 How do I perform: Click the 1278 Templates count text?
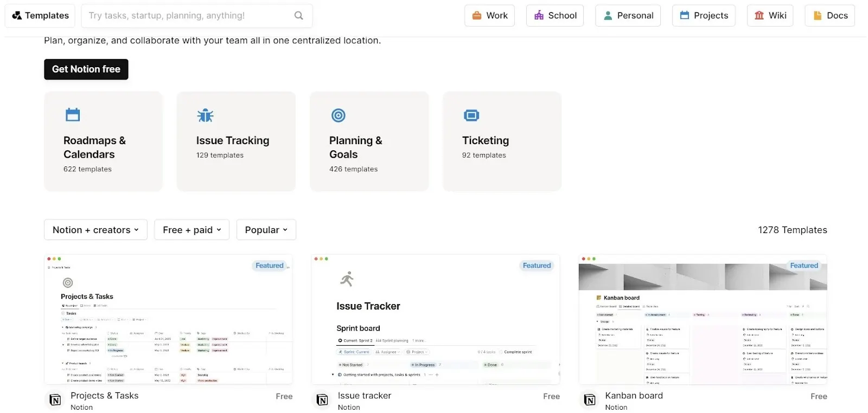point(793,230)
